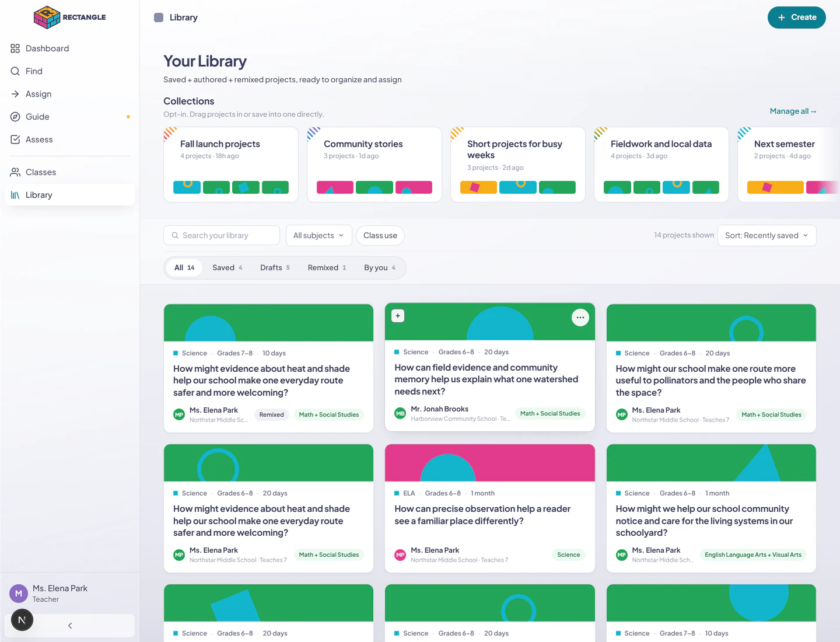The height and width of the screenshot is (642, 840).
Task: Open Assess via the checkbox-pencil icon
Action: tap(15, 139)
